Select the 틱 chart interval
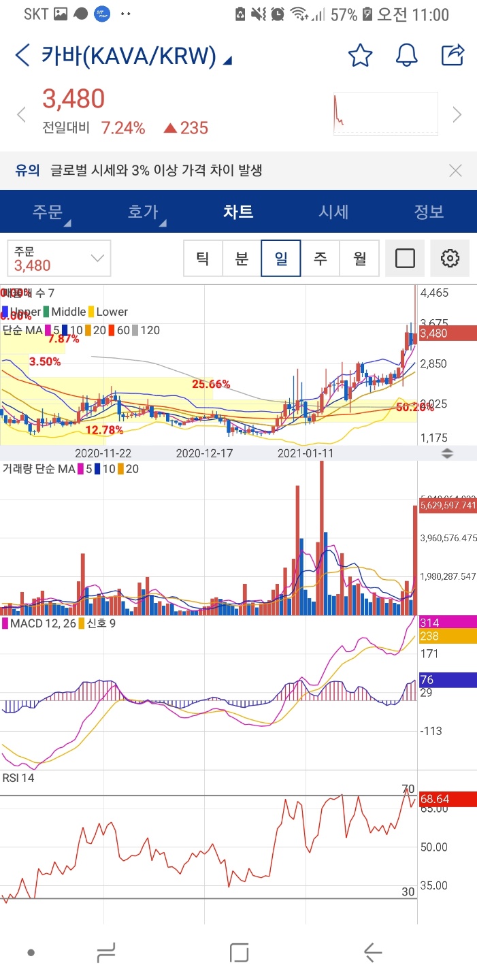This screenshot has width=477, height=980. pos(203,259)
